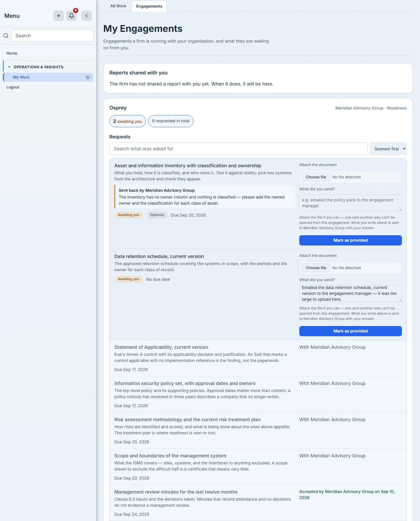Click Awaiting you badge on Data retention
The width and height of the screenshot is (420, 521).
pyautogui.click(x=129, y=279)
